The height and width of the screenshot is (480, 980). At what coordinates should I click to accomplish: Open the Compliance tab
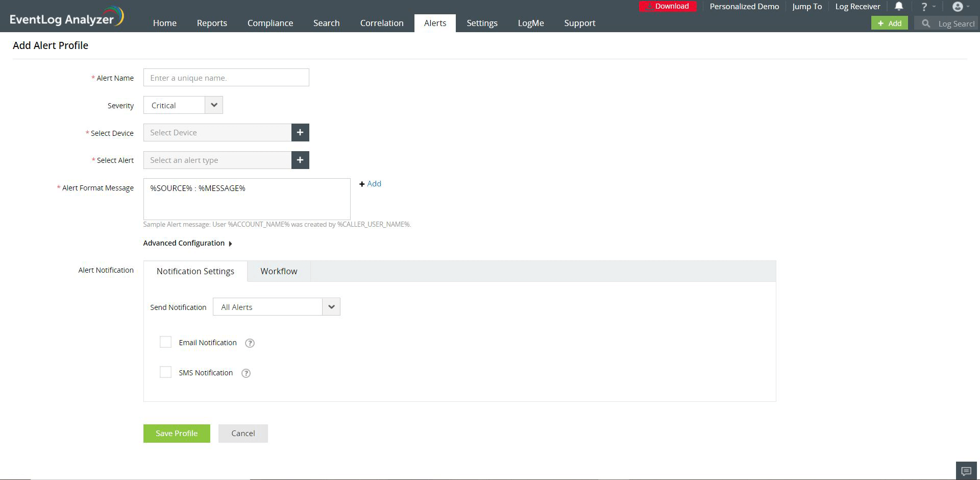(270, 23)
